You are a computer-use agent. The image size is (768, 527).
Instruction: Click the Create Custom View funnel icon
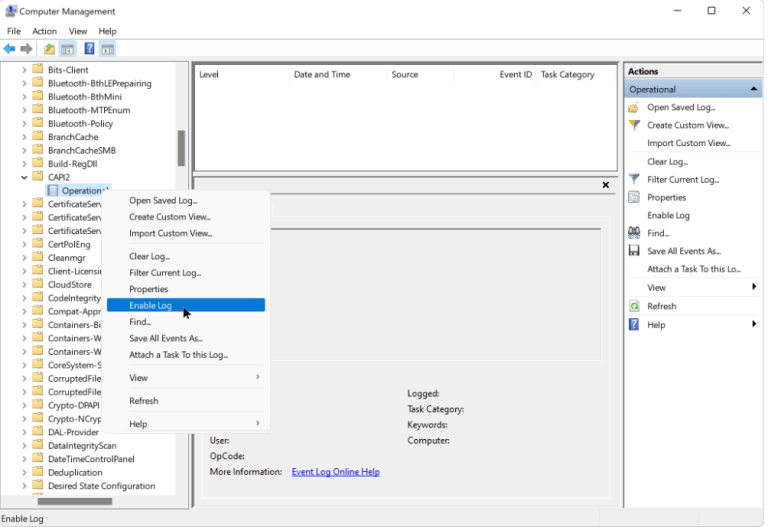tap(634, 125)
